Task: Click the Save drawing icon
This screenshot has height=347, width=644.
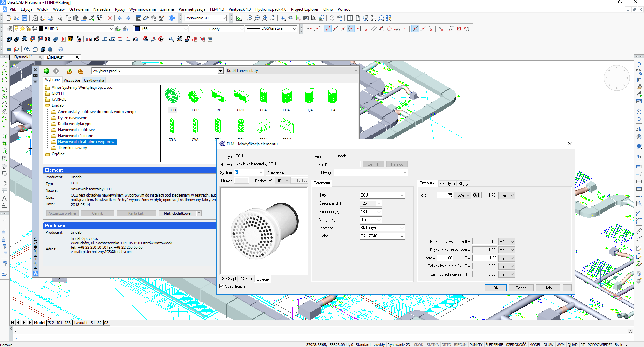Action: (x=24, y=18)
